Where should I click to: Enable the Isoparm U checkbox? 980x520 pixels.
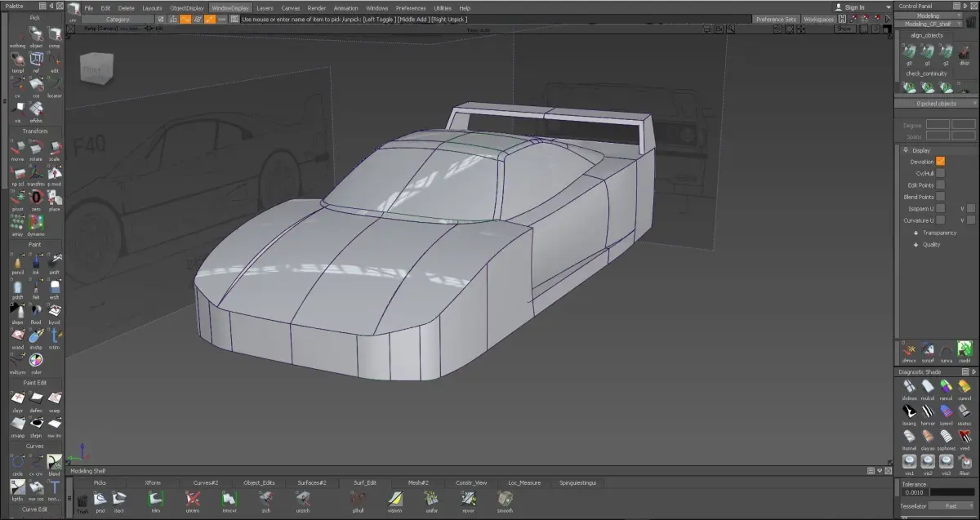coord(940,208)
